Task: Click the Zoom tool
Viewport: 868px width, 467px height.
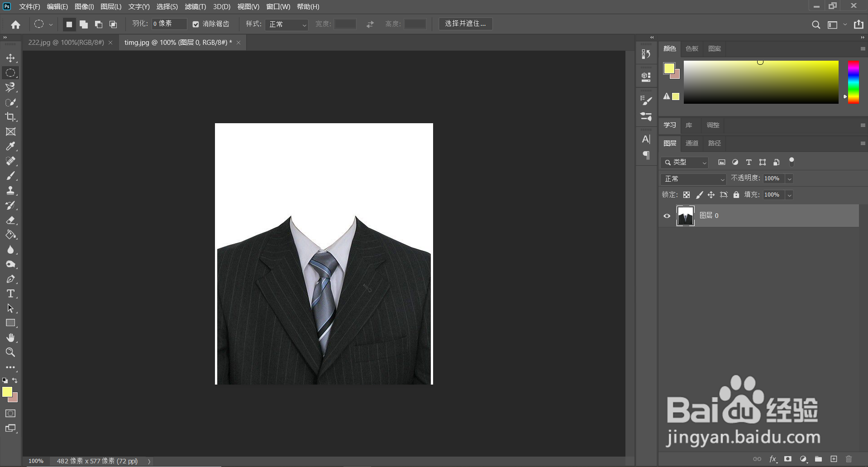Action: pyautogui.click(x=10, y=352)
